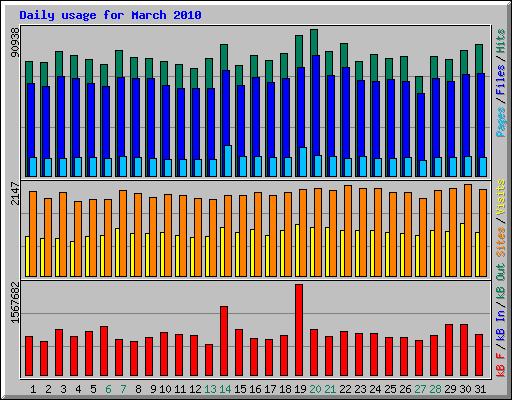Click the green weekend day label 28

[435, 389]
